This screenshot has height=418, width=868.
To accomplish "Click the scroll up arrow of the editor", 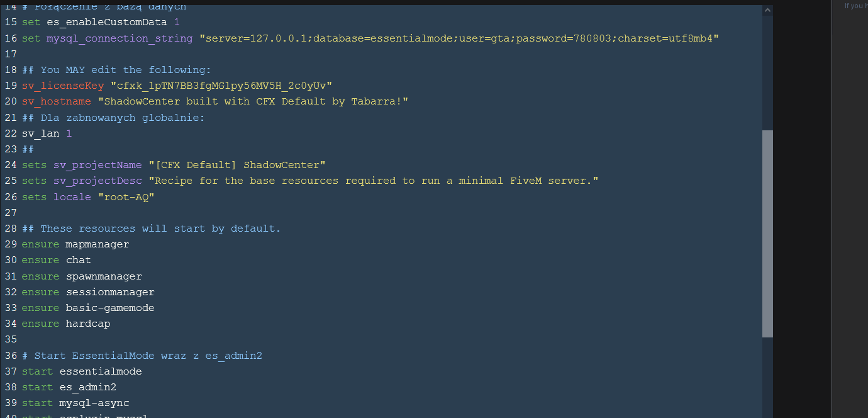I will point(767,11).
